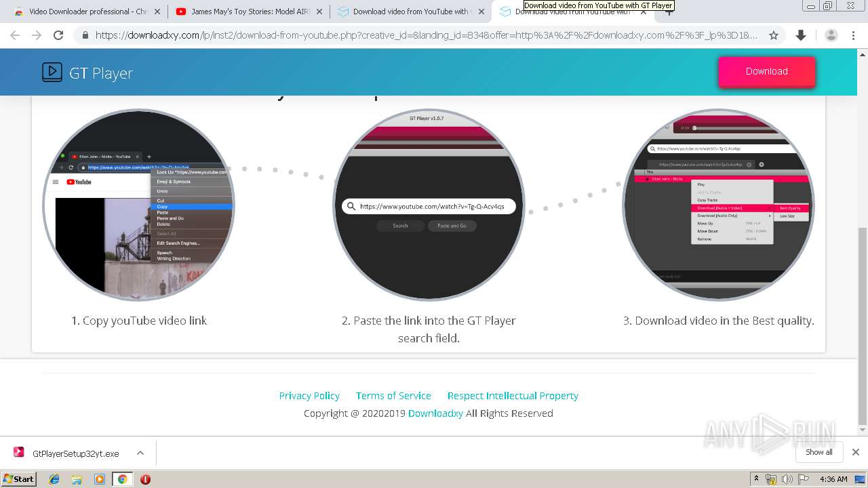
Task: Open File Explorer from taskbar
Action: click(77, 479)
